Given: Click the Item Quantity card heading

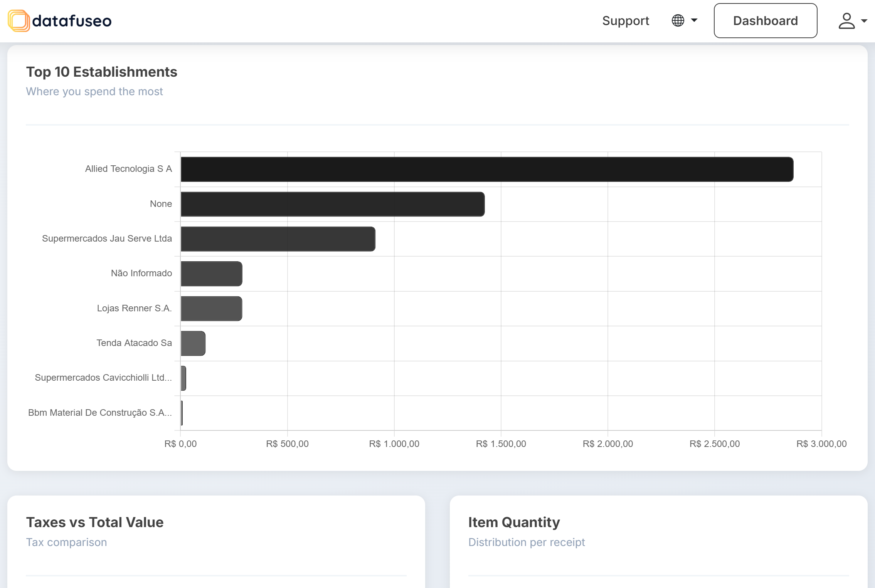Looking at the screenshot, I should (514, 522).
